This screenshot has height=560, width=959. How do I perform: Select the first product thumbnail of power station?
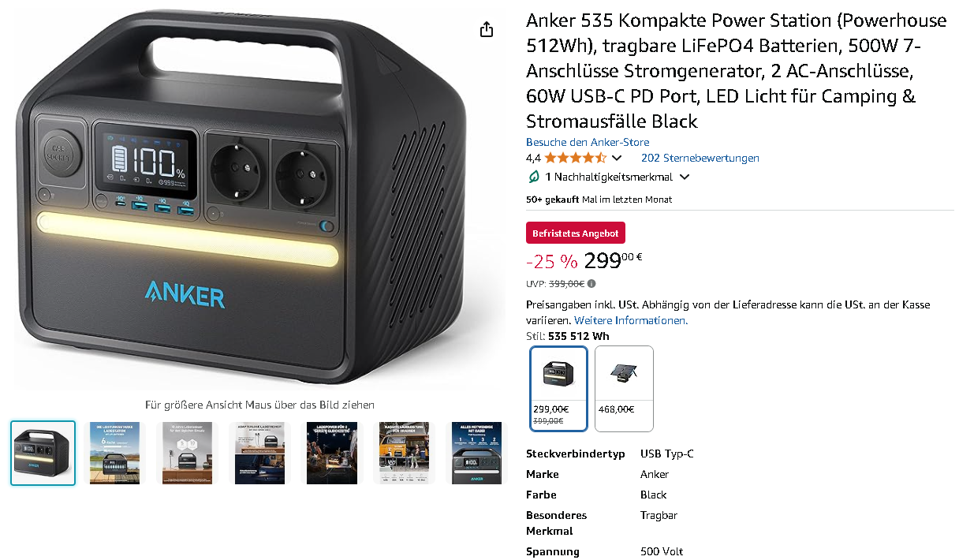[x=43, y=453]
